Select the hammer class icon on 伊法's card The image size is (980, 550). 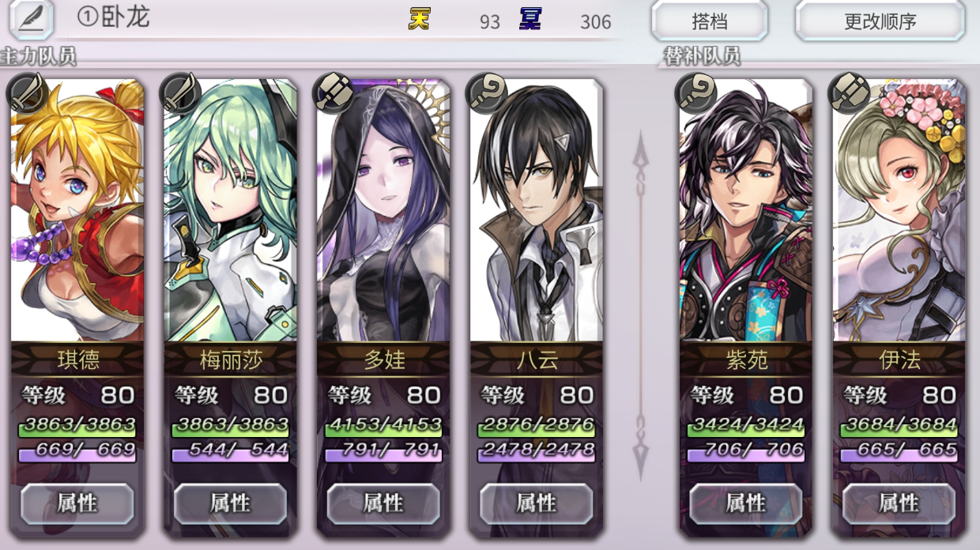(847, 92)
